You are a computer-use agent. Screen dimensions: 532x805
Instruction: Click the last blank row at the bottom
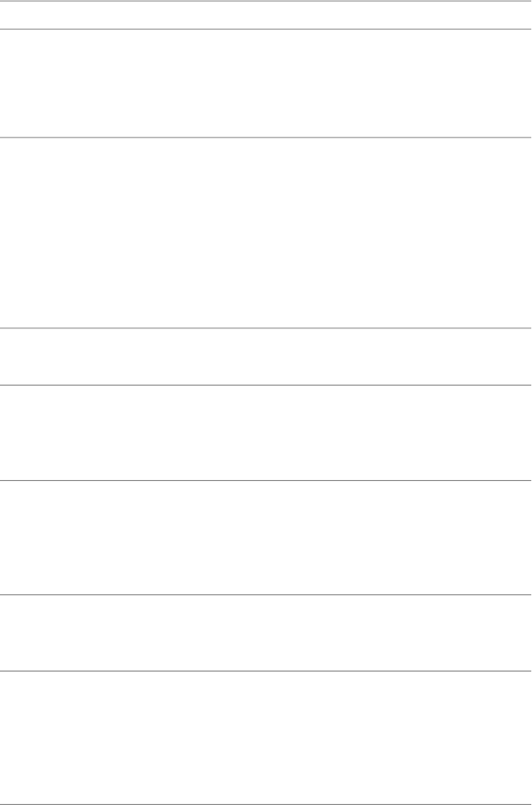tap(265, 736)
